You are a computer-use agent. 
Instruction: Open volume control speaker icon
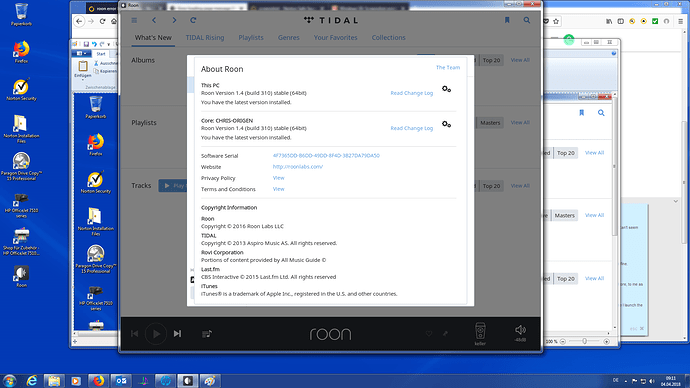(520, 330)
